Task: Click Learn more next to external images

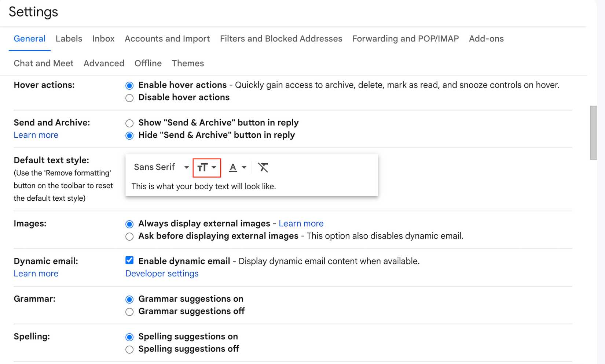Action: pos(301,223)
